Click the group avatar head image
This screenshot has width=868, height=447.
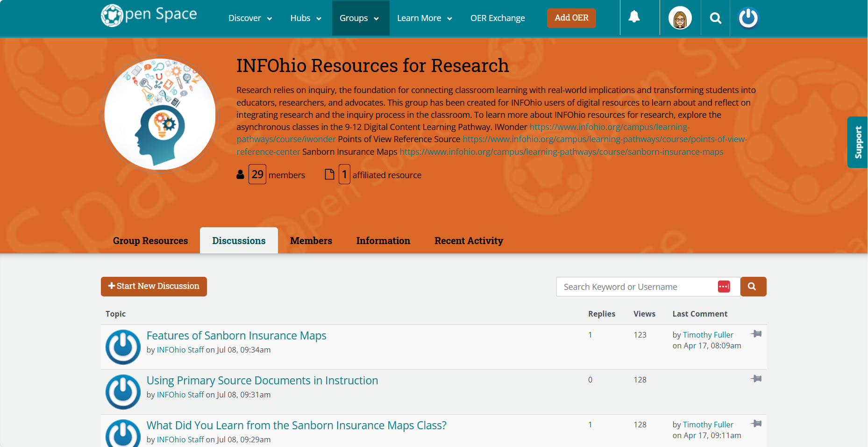(160, 115)
